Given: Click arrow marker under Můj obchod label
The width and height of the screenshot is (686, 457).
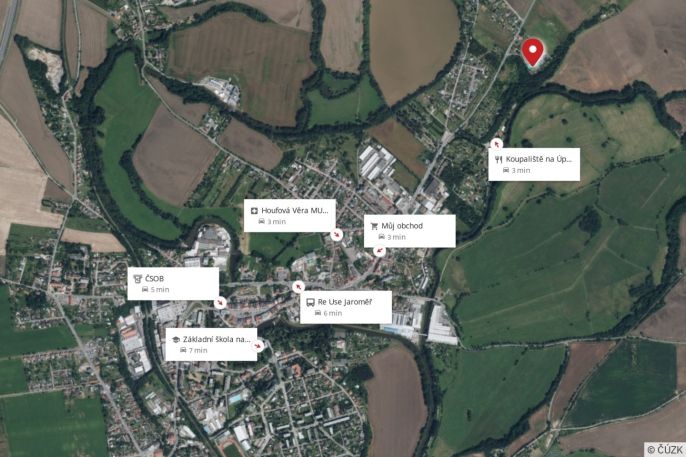Looking at the screenshot, I should tap(379, 251).
